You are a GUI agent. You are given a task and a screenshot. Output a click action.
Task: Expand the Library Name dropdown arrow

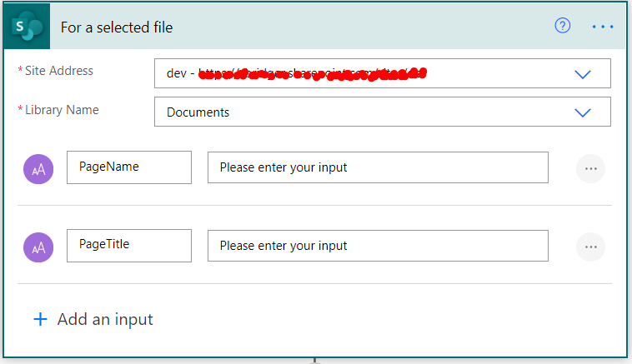pos(583,112)
